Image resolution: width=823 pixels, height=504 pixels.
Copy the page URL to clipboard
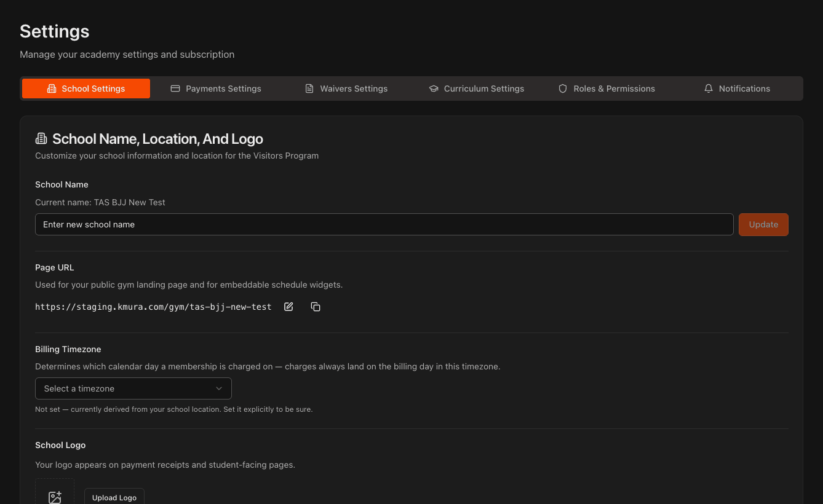pyautogui.click(x=316, y=307)
